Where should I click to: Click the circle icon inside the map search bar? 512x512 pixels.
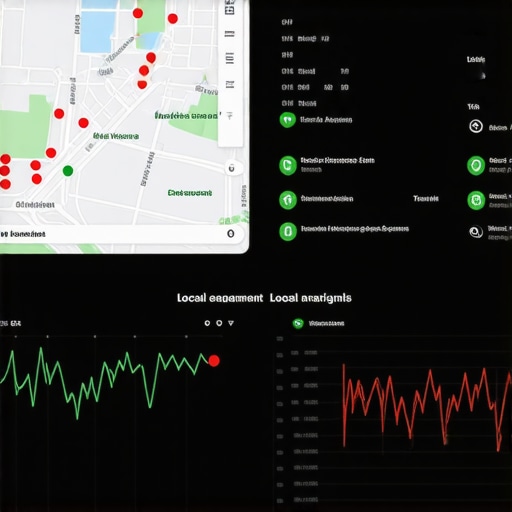coord(230,234)
